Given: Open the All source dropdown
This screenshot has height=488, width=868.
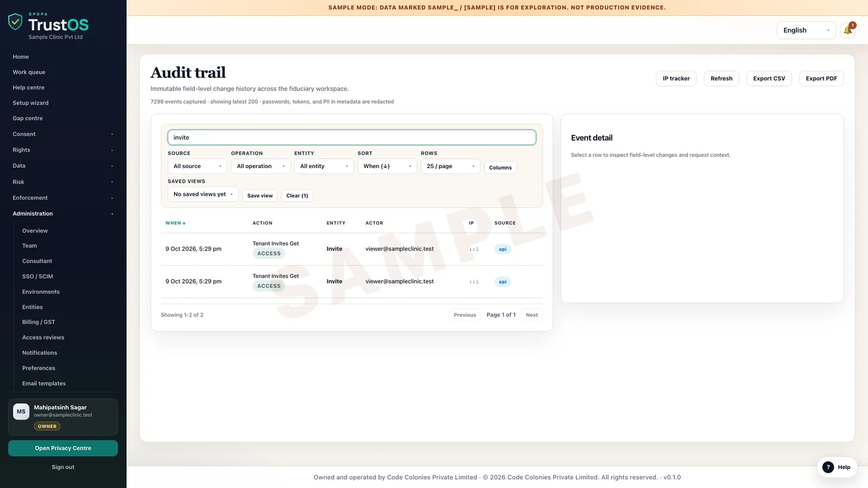Looking at the screenshot, I should pos(197,166).
